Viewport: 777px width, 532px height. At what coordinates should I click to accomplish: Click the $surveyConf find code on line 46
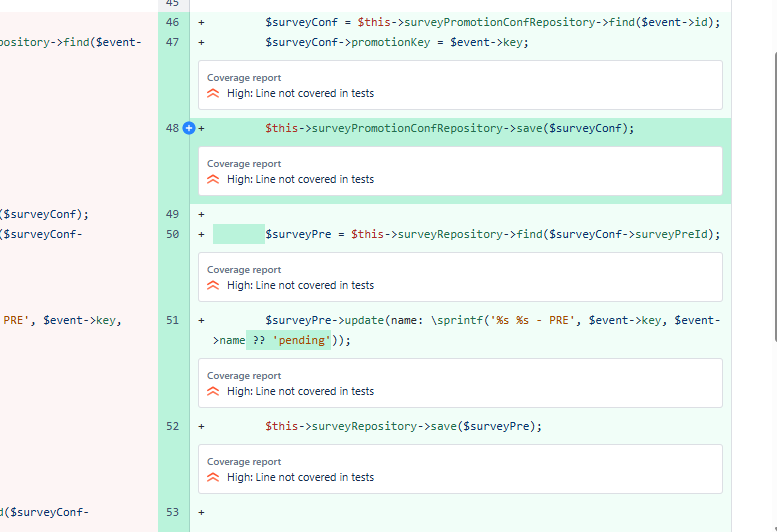pos(492,22)
